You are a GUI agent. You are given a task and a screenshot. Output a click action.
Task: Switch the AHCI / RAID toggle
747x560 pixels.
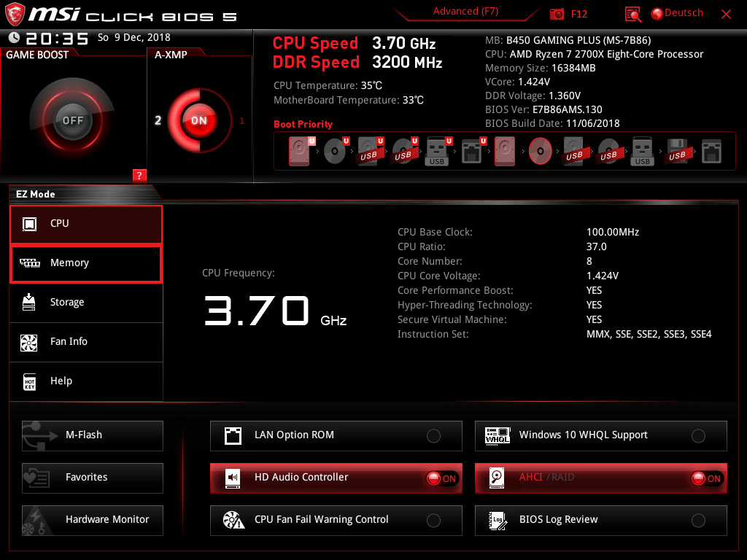click(706, 478)
